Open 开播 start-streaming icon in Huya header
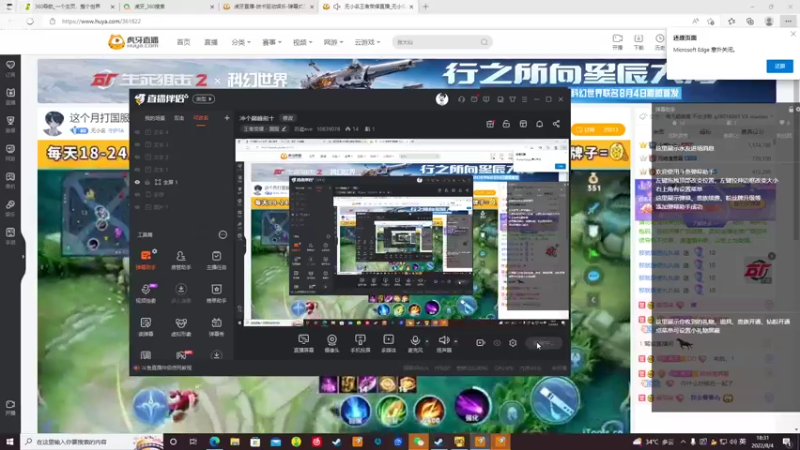800x450 pixels. (617, 42)
